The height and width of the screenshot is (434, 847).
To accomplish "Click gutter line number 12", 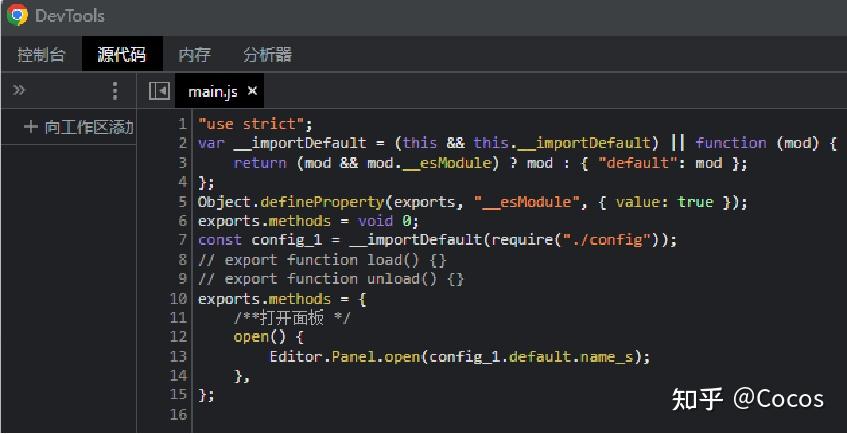I will tap(178, 337).
